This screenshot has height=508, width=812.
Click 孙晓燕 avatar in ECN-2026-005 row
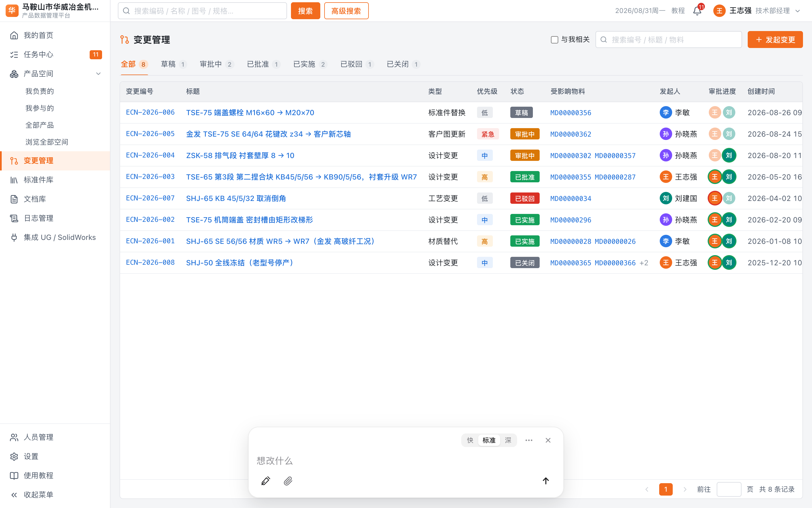click(x=666, y=134)
